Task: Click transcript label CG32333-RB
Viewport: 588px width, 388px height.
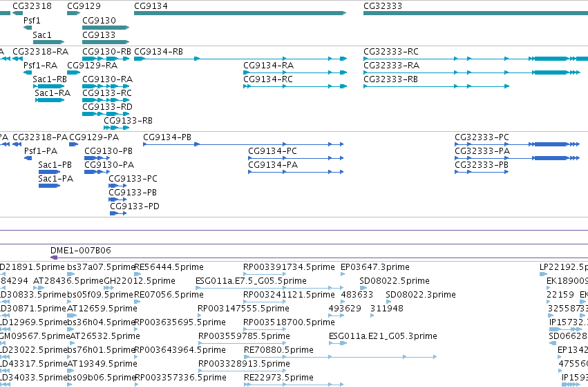Action: [391, 79]
